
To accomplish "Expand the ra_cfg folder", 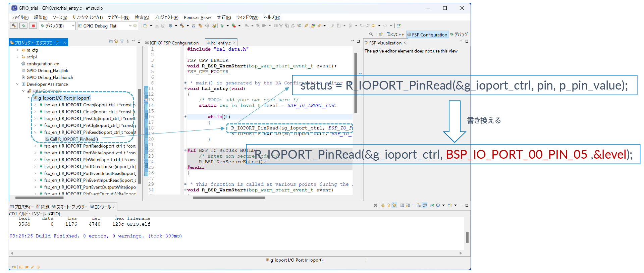I will point(17,50).
